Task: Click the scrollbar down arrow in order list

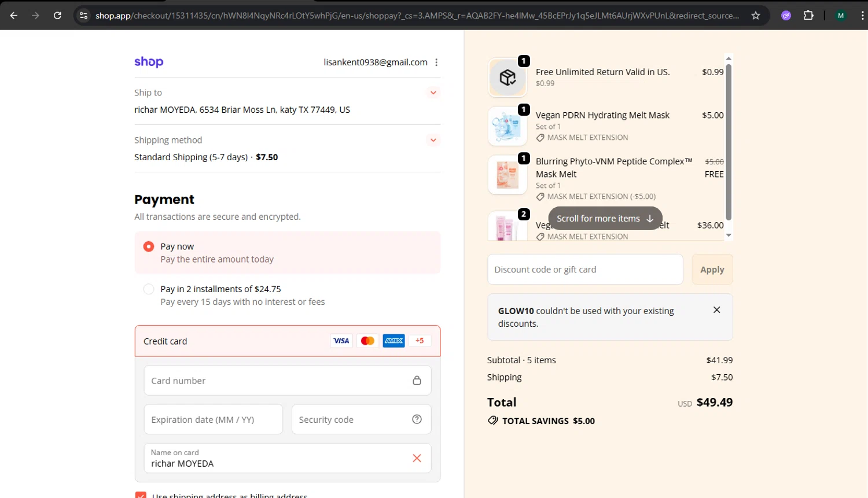Action: [729, 235]
